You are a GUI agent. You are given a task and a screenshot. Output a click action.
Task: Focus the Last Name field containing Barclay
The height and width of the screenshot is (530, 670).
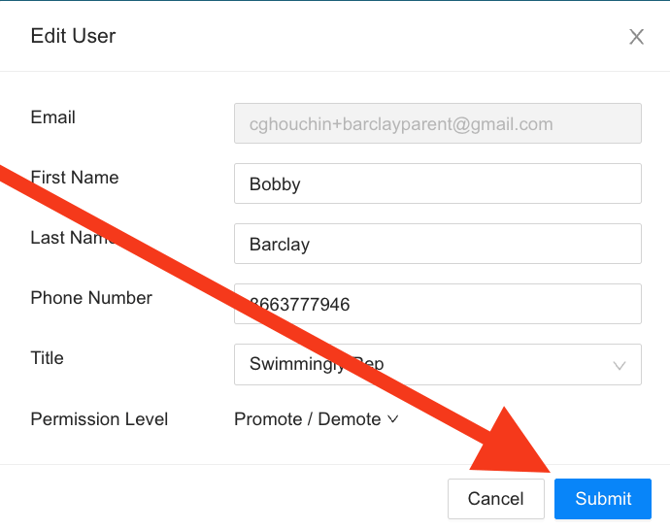437,244
